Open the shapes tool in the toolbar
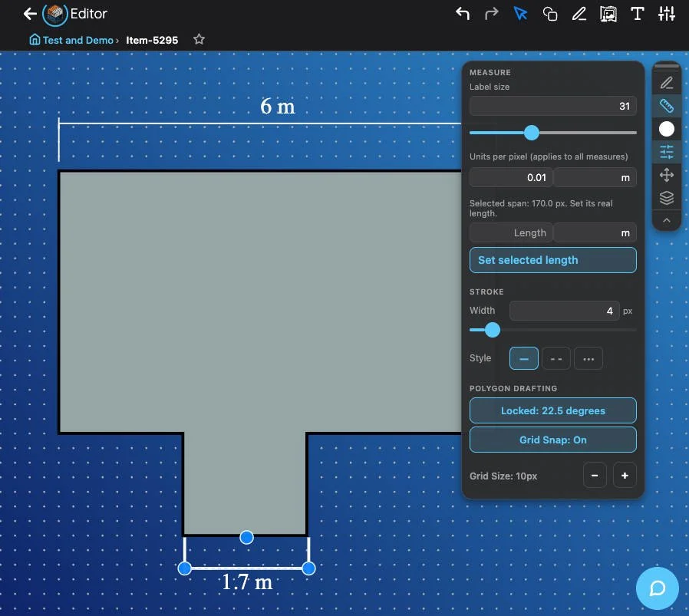The image size is (689, 616). pyautogui.click(x=549, y=14)
